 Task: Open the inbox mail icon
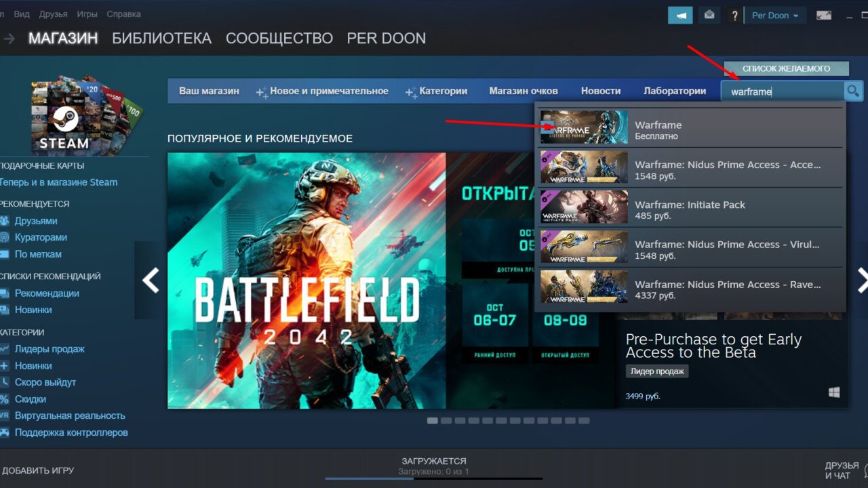point(709,14)
